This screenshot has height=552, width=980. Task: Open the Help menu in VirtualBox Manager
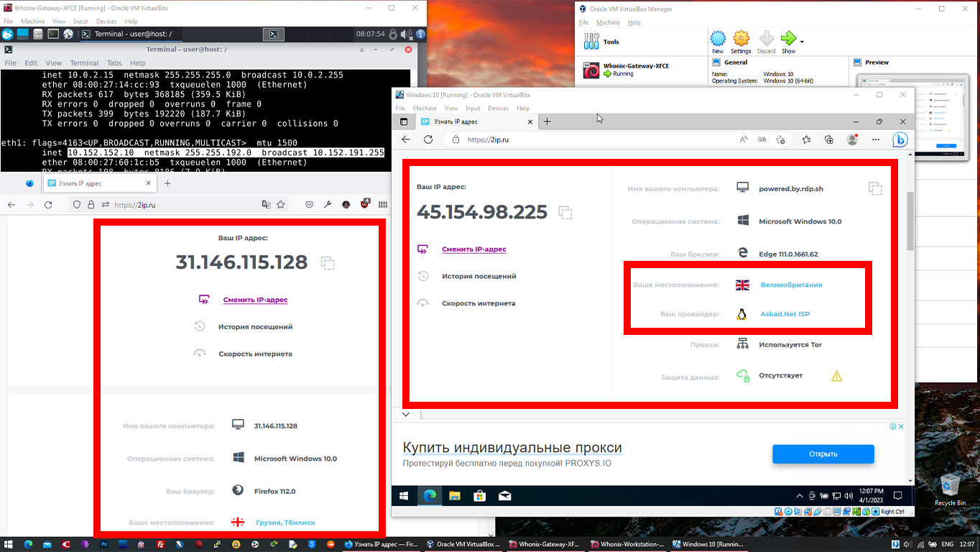[634, 22]
